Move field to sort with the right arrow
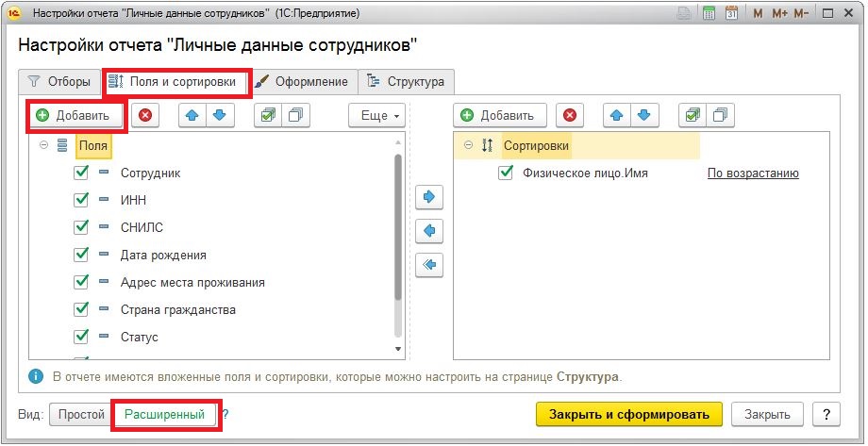The height and width of the screenshot is (446, 868). click(x=429, y=196)
